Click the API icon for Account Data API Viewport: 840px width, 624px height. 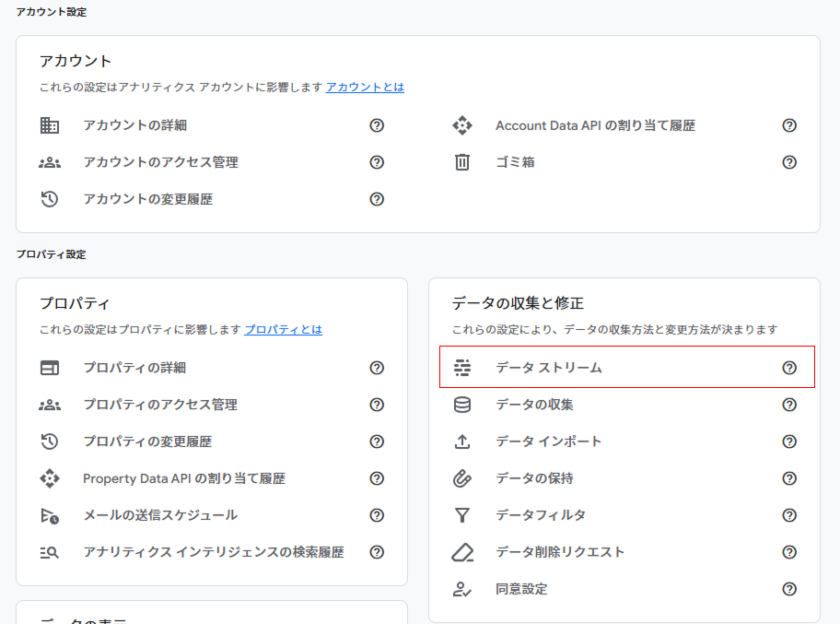click(462, 125)
